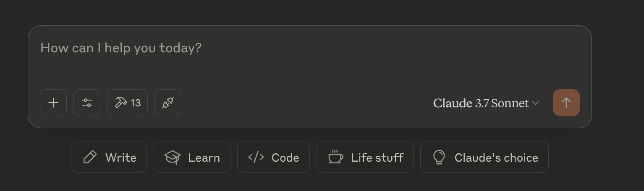
Task: Click the coffee cup icon
Action: click(x=335, y=157)
